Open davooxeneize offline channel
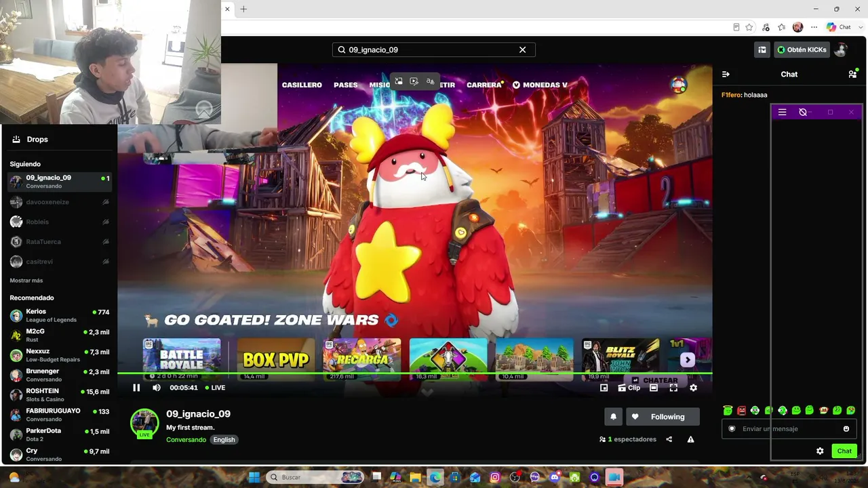Screen dimensions: 868x488 tap(60, 202)
